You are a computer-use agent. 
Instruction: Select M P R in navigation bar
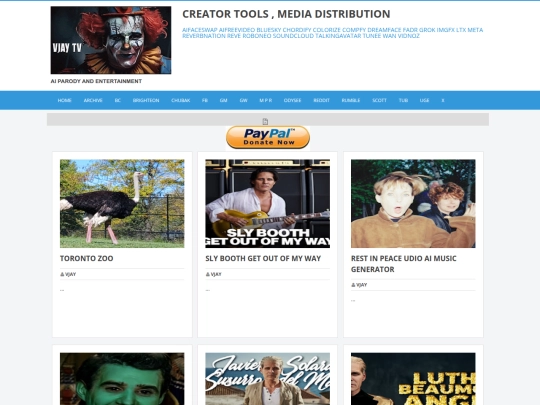click(x=266, y=100)
